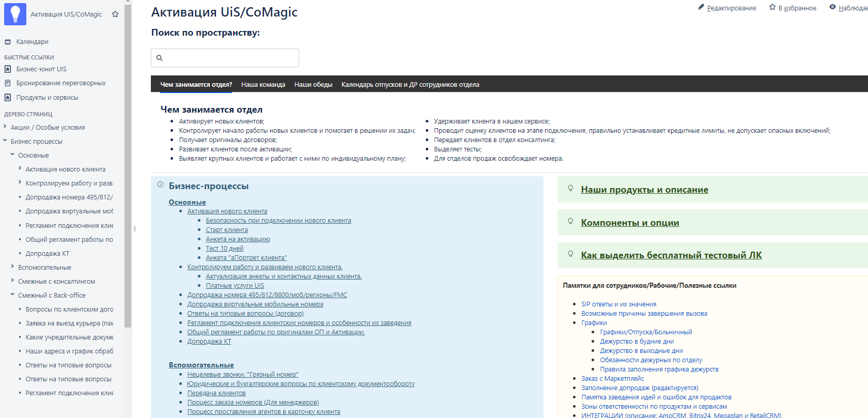Collapse the Бизнес процессы tree node
This screenshot has height=418, width=868.
tap(5, 141)
